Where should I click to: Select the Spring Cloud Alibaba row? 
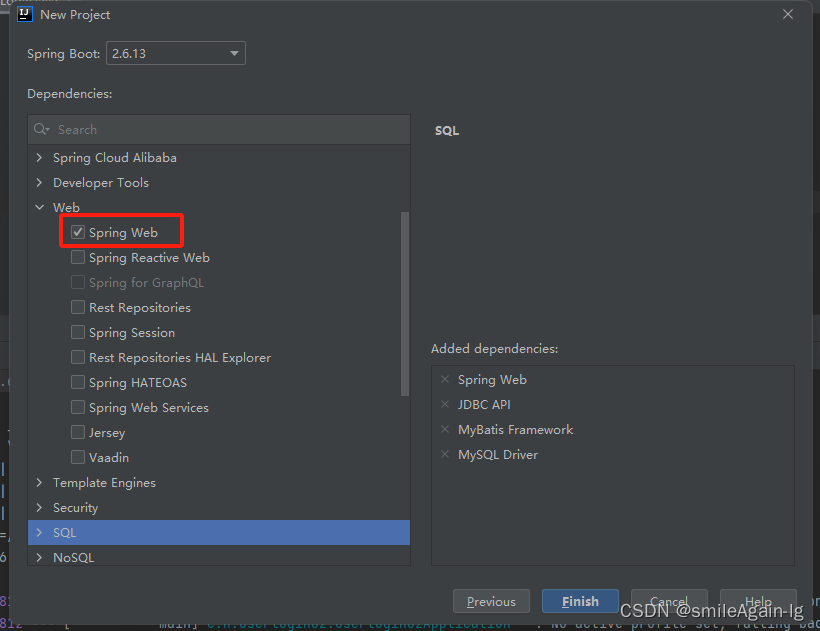[x=219, y=157]
